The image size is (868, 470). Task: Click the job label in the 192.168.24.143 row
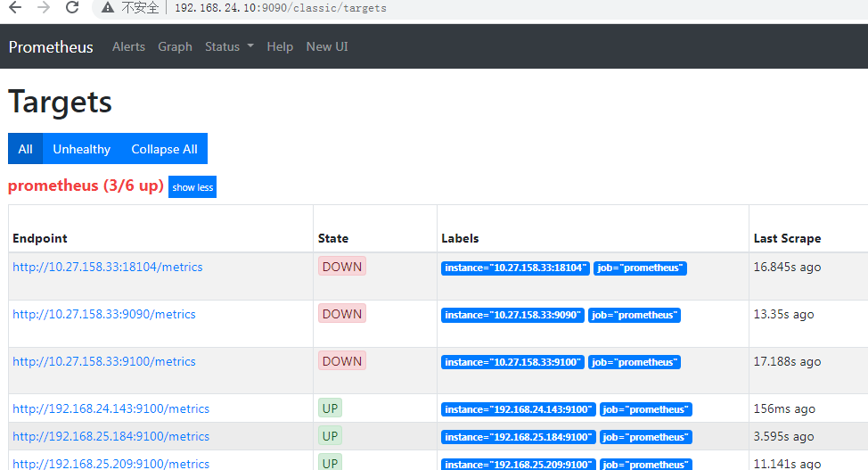(x=646, y=409)
